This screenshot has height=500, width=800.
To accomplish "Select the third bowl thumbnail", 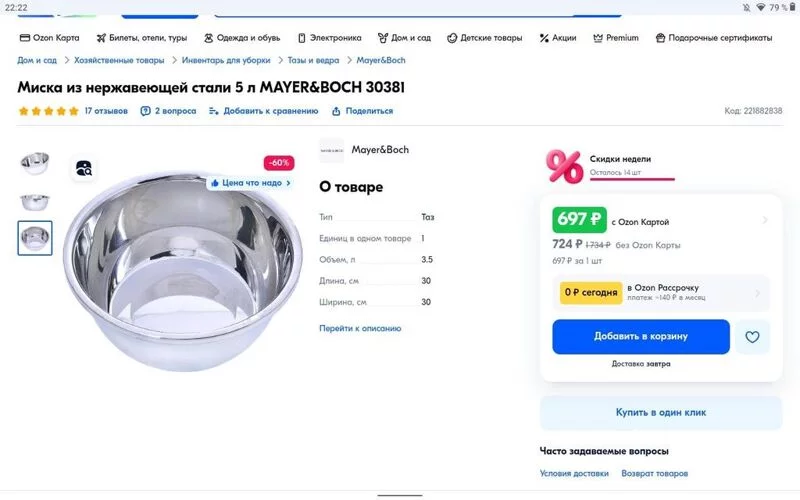I will 35,238.
